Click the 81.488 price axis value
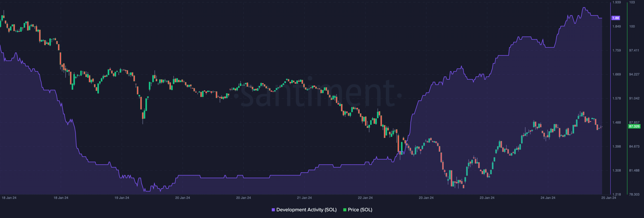This screenshot has height=218, width=644. 634,170
